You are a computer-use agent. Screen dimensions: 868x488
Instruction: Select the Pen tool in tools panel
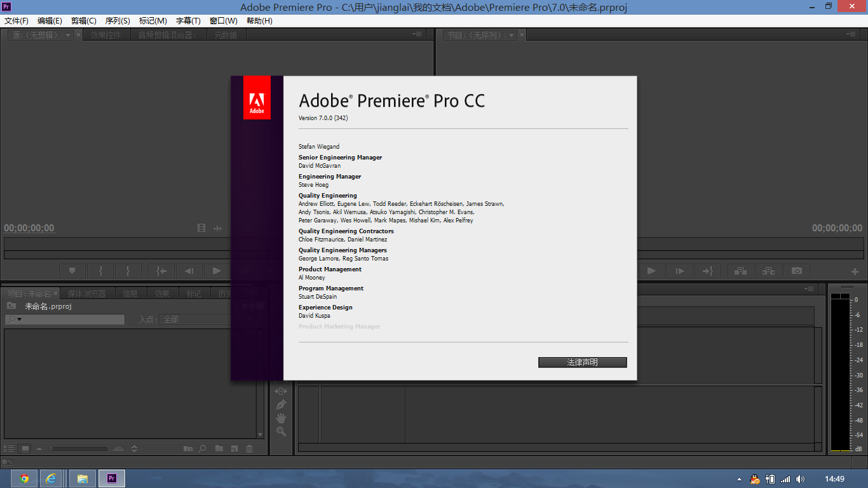(x=281, y=405)
